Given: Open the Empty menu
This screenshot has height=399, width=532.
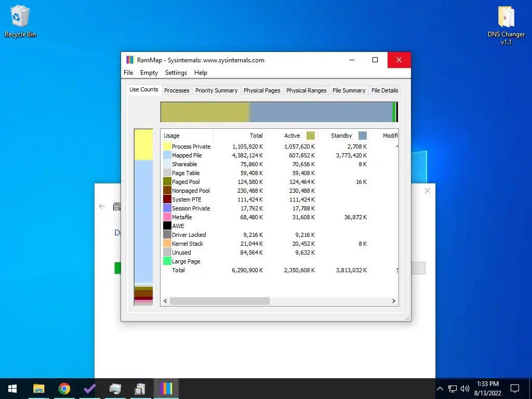Looking at the screenshot, I should [149, 73].
